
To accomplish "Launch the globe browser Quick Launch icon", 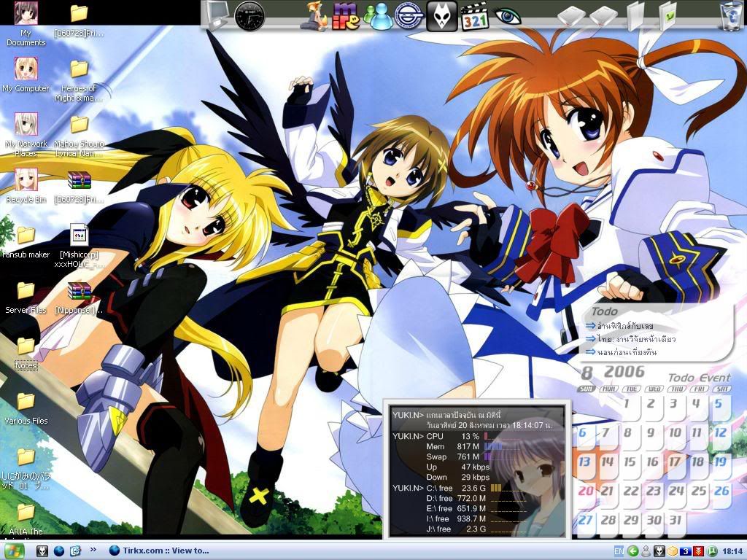I will click(x=59, y=551).
